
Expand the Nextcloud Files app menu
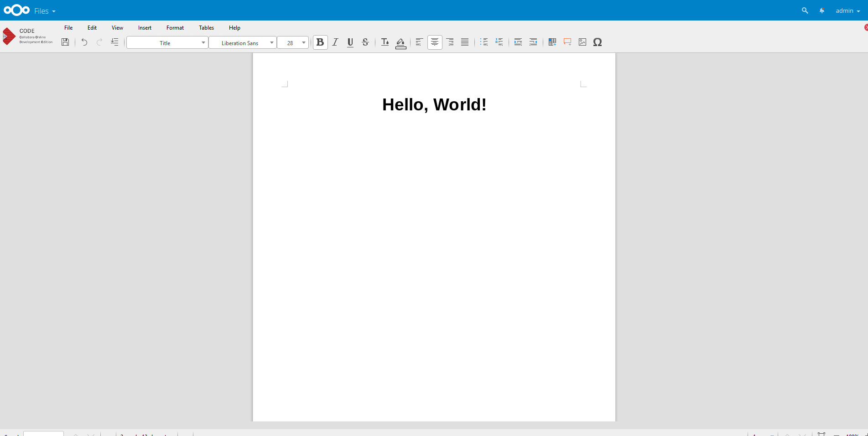tap(45, 10)
